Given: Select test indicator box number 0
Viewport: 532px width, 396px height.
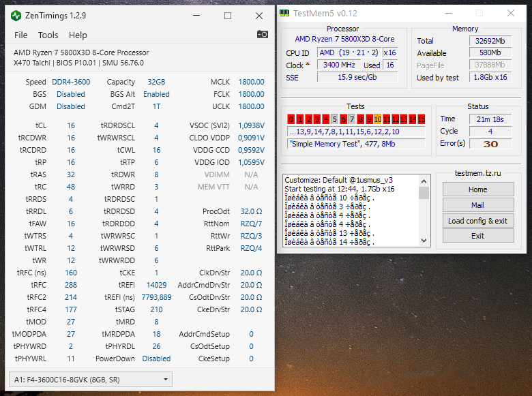Looking at the screenshot, I should tap(291, 119).
